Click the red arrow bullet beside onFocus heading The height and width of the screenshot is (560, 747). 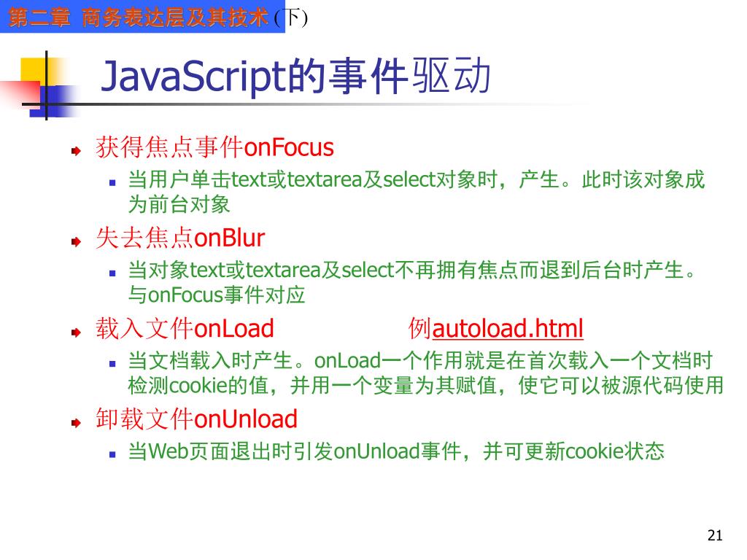click(76, 152)
